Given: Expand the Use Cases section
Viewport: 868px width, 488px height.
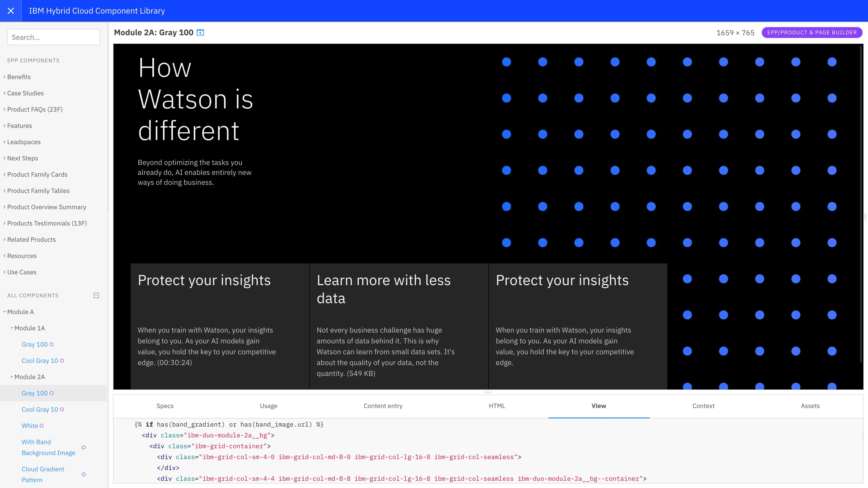Looking at the screenshot, I should tap(21, 272).
